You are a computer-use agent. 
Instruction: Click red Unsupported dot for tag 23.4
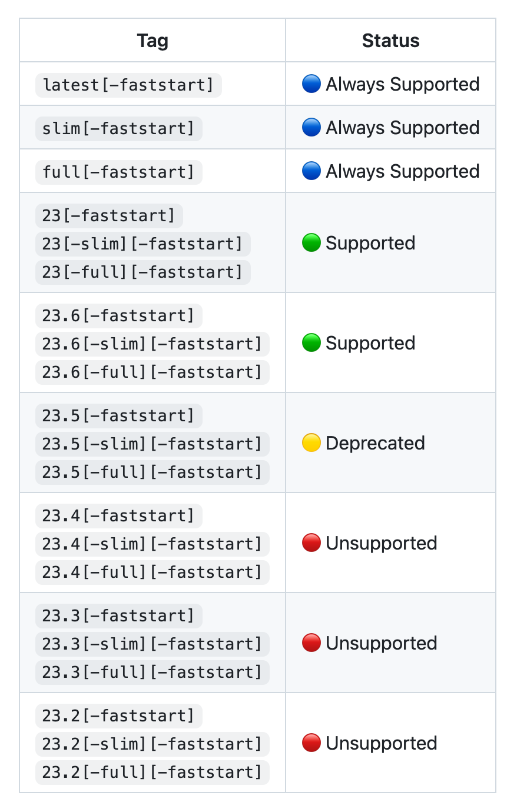pyautogui.click(x=311, y=543)
